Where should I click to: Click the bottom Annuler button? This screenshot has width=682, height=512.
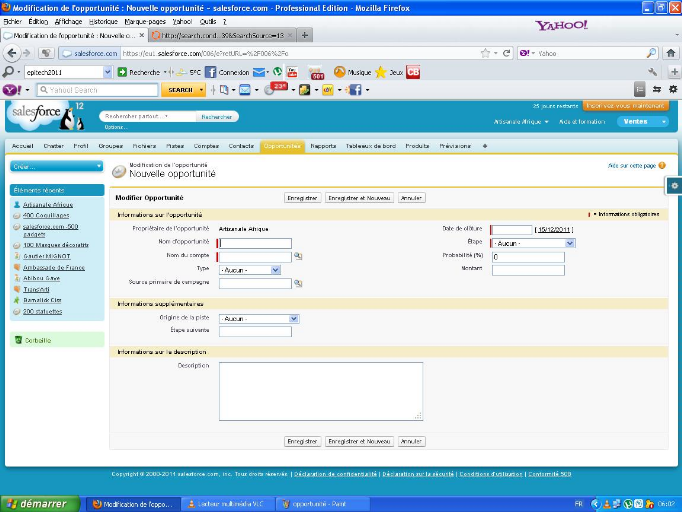point(411,442)
